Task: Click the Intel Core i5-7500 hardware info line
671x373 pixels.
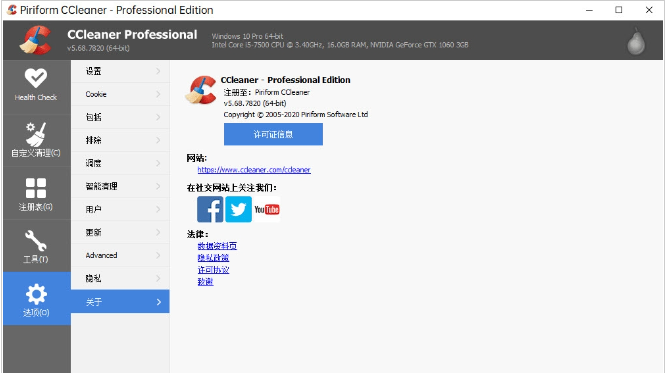Action: [340, 45]
